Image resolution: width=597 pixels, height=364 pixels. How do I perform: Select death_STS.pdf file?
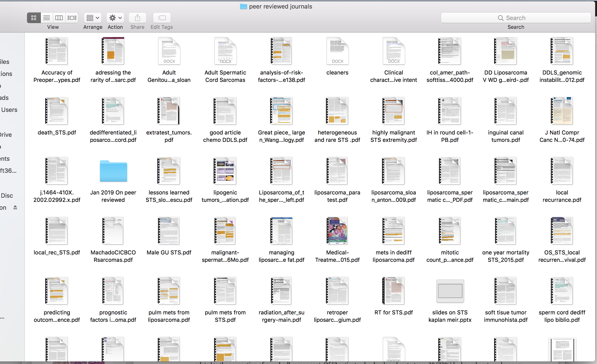pos(57,111)
